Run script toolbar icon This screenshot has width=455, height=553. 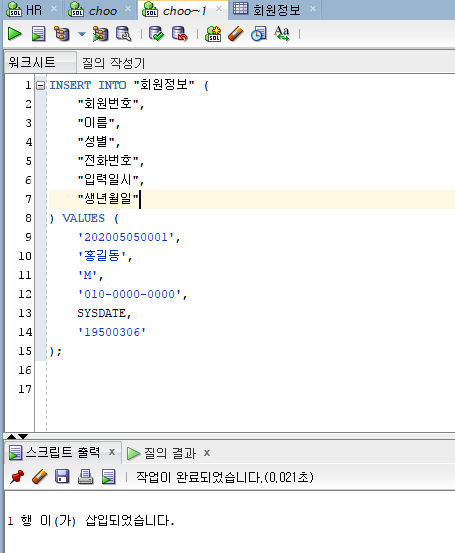(38, 34)
